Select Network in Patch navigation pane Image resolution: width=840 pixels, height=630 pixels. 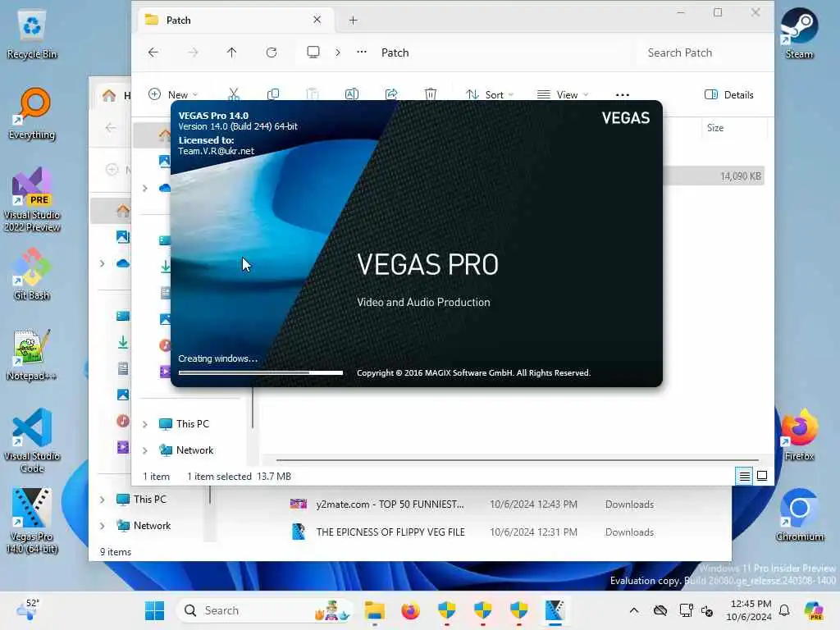click(x=194, y=450)
